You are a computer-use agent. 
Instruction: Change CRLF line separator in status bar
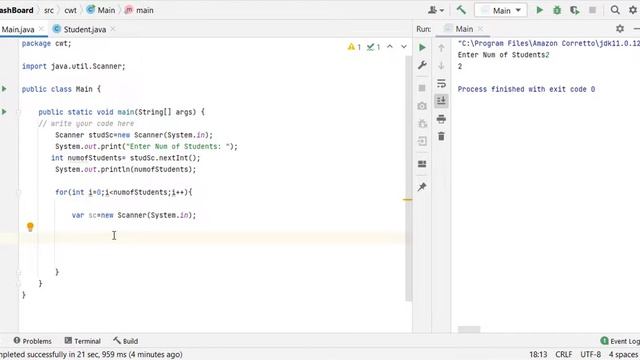coord(563,354)
